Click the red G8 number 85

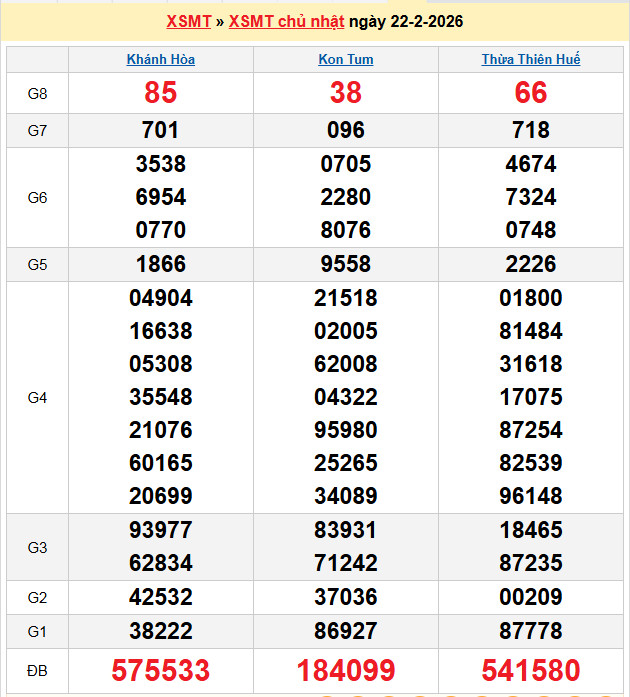[161, 93]
